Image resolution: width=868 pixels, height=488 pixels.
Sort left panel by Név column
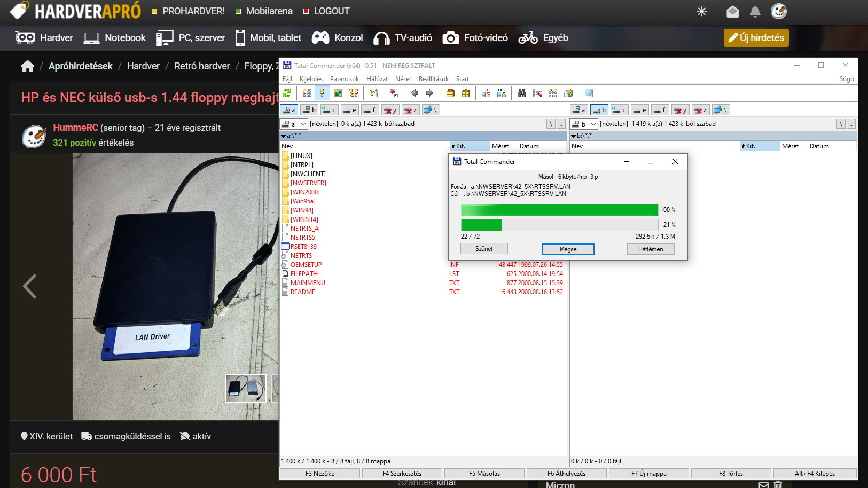[365, 146]
